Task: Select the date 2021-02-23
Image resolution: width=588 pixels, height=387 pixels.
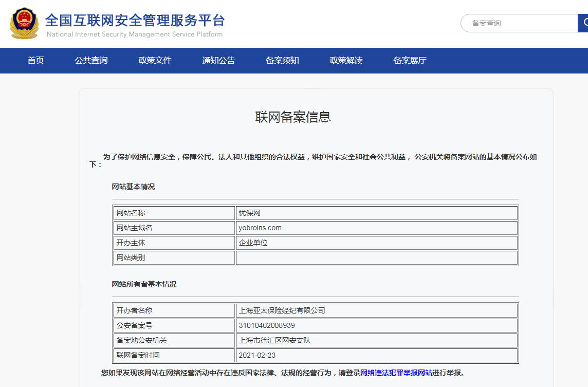Action: point(257,356)
